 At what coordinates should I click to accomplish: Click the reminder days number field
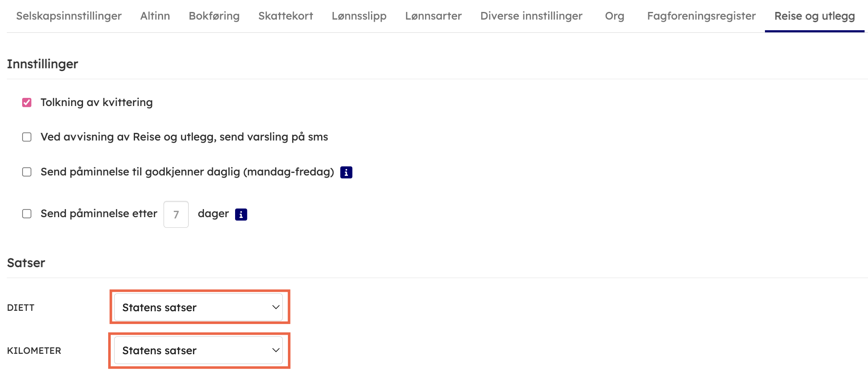click(x=176, y=214)
